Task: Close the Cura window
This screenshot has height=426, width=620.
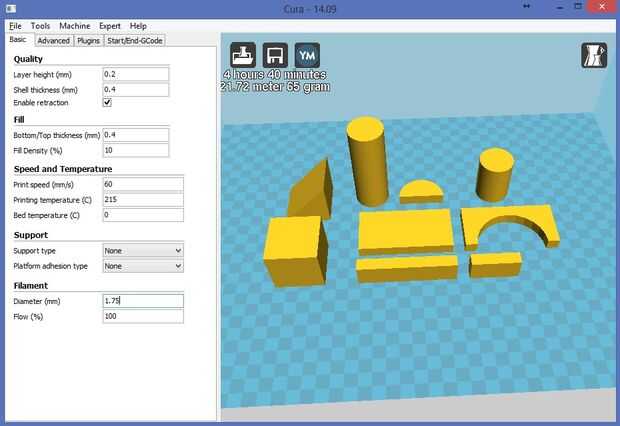Action: (602, 6)
